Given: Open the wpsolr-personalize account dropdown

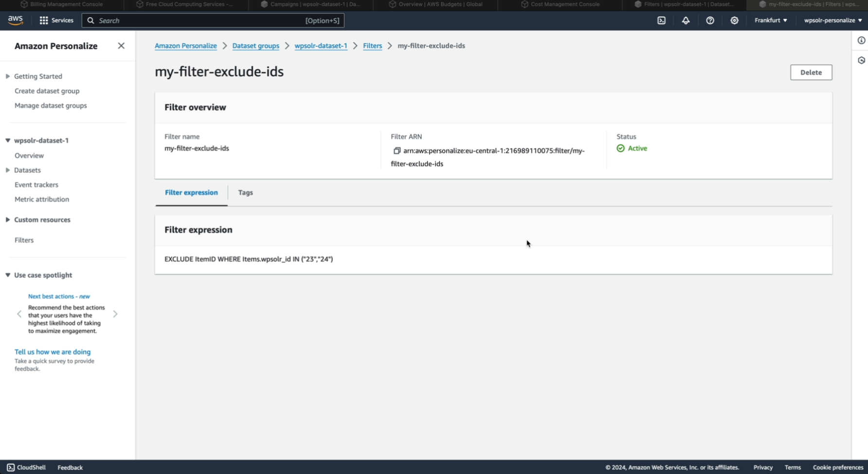Looking at the screenshot, I should coord(833,20).
